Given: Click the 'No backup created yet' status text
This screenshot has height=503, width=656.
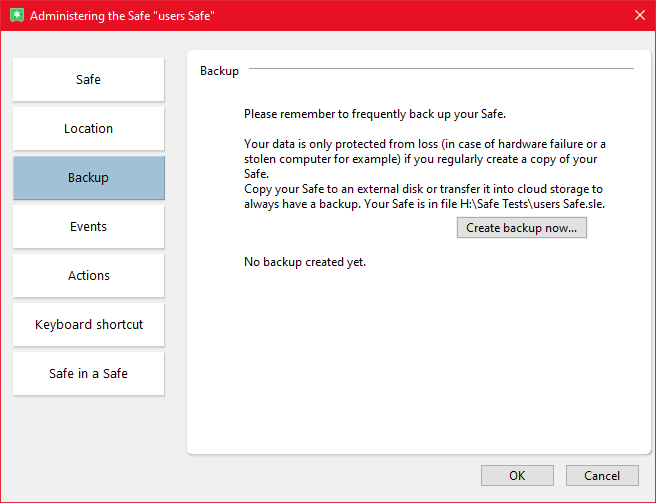Looking at the screenshot, I should pyautogui.click(x=305, y=262).
